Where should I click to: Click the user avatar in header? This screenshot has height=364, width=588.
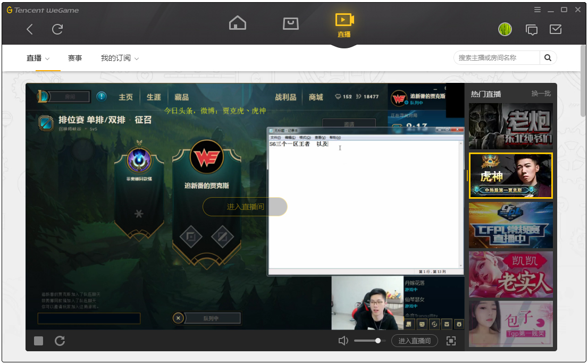(505, 30)
